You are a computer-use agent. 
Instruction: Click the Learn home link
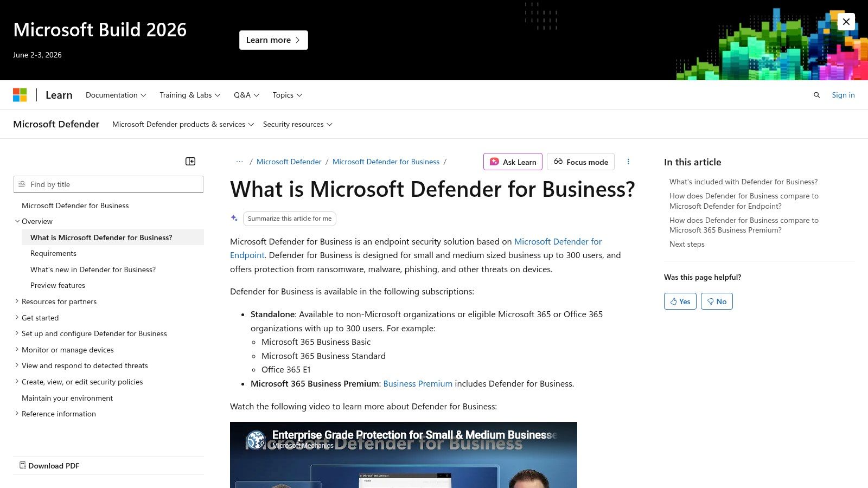[x=59, y=95]
